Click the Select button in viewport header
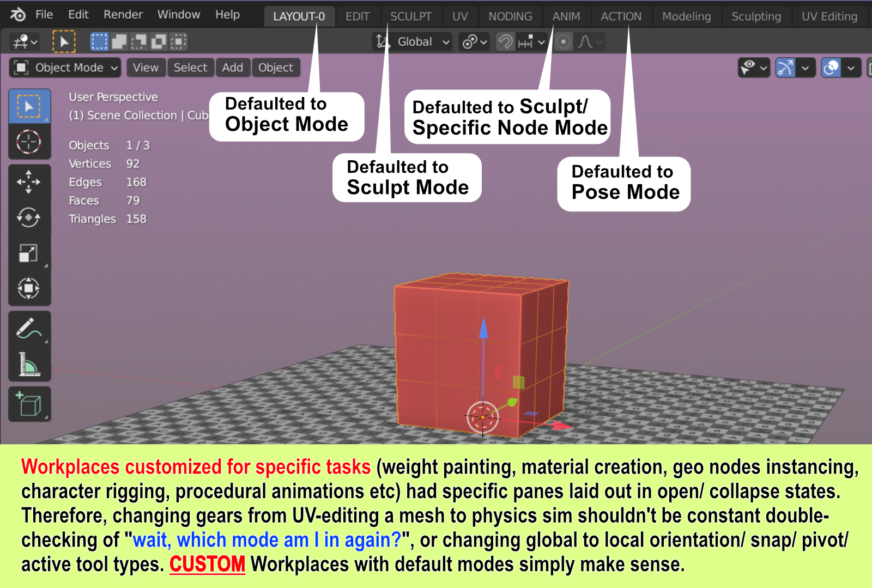The width and height of the screenshot is (872, 588). [x=190, y=68]
